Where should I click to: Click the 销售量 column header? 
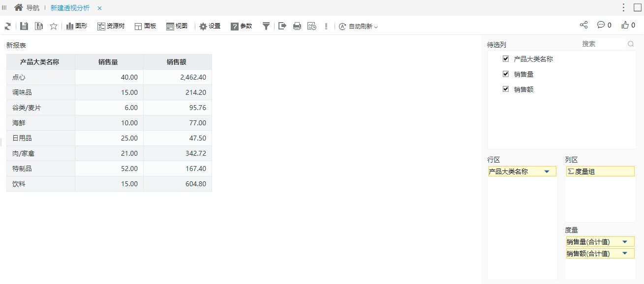coord(109,62)
